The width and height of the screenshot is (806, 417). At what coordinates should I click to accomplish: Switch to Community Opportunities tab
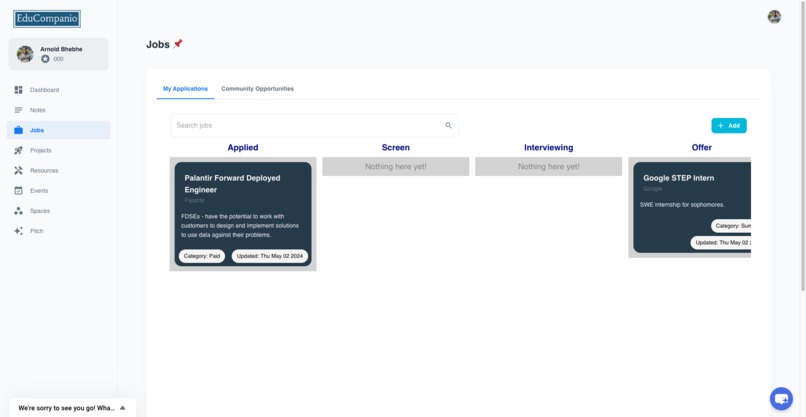258,89
